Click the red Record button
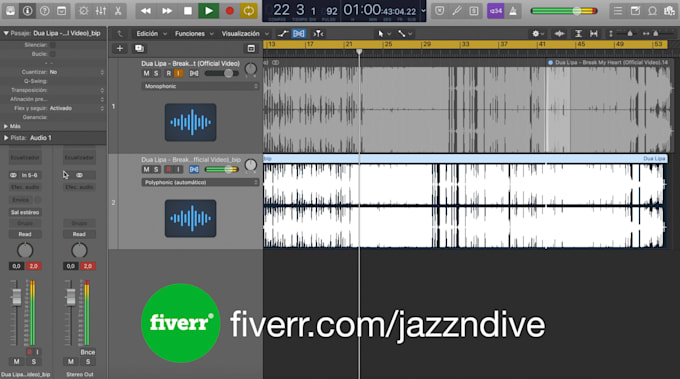 click(229, 11)
